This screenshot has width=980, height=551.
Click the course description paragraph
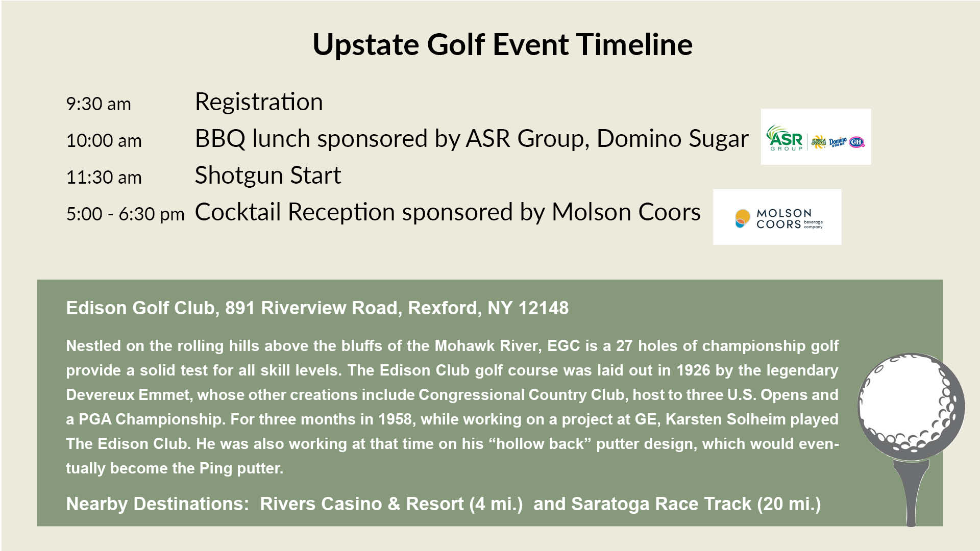click(x=452, y=407)
